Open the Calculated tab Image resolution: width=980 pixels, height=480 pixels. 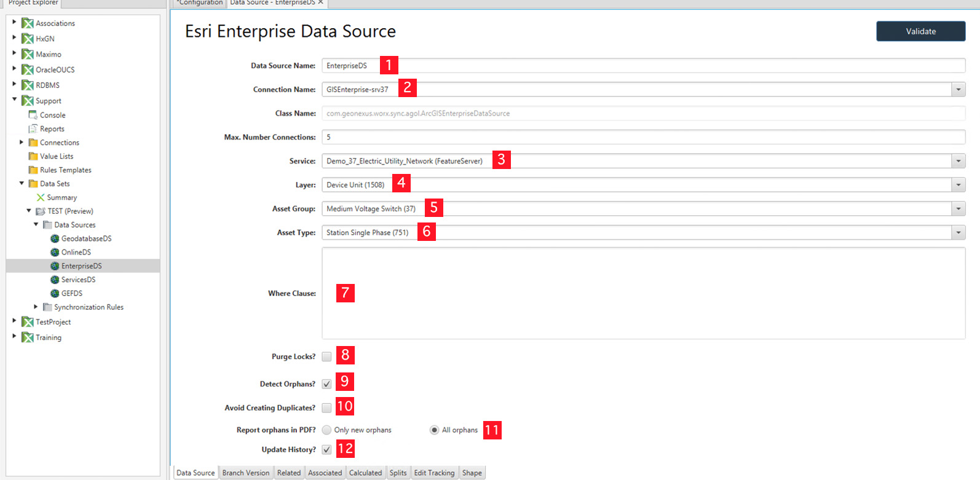point(366,473)
